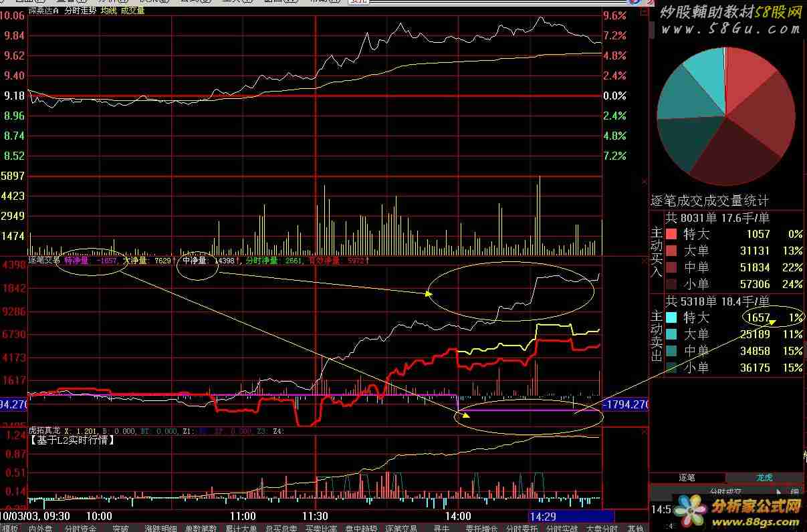807x532 pixels.
Task: Switch to the 龙虎 tab
Action: [x=764, y=478]
